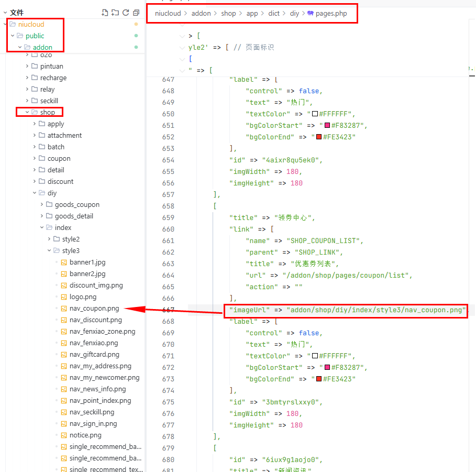Open logo.png file
The image size is (476, 472).
point(83,297)
